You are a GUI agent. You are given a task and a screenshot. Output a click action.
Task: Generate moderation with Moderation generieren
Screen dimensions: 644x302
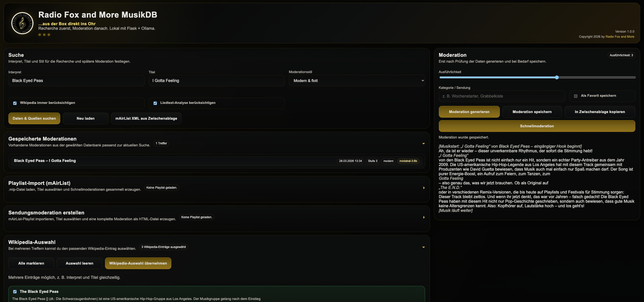(x=469, y=112)
